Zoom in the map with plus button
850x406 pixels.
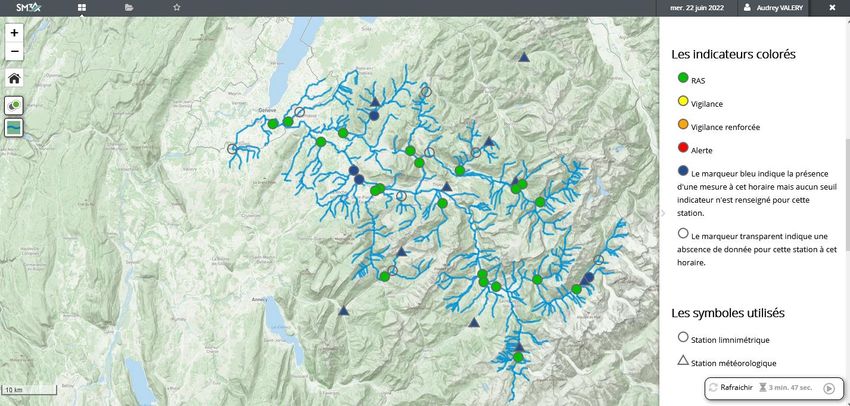[x=14, y=33]
